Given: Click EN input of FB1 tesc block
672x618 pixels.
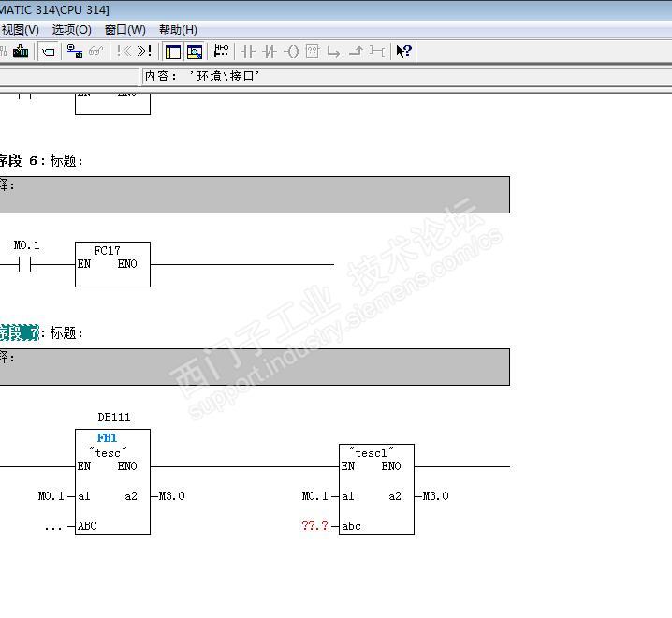Looking at the screenshot, I should click(x=84, y=466).
